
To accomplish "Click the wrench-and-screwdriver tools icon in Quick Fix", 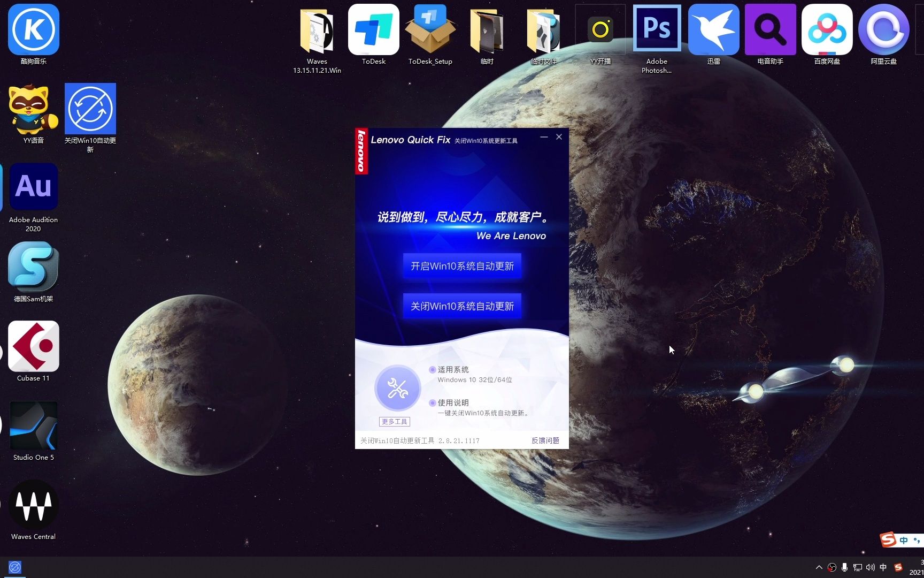I will pos(397,387).
